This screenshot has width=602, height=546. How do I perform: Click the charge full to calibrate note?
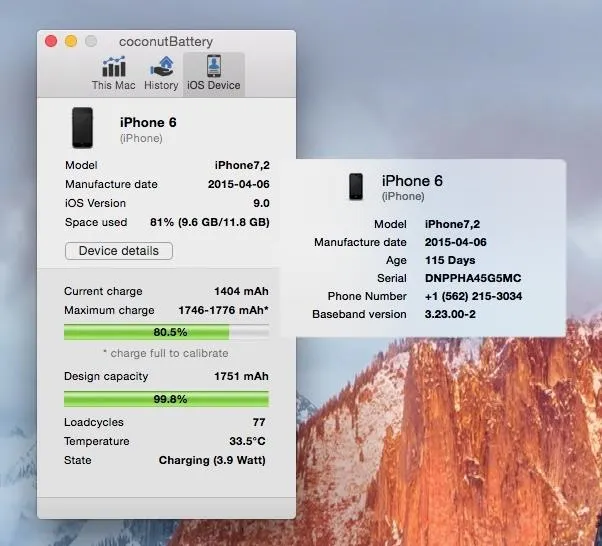click(x=166, y=353)
